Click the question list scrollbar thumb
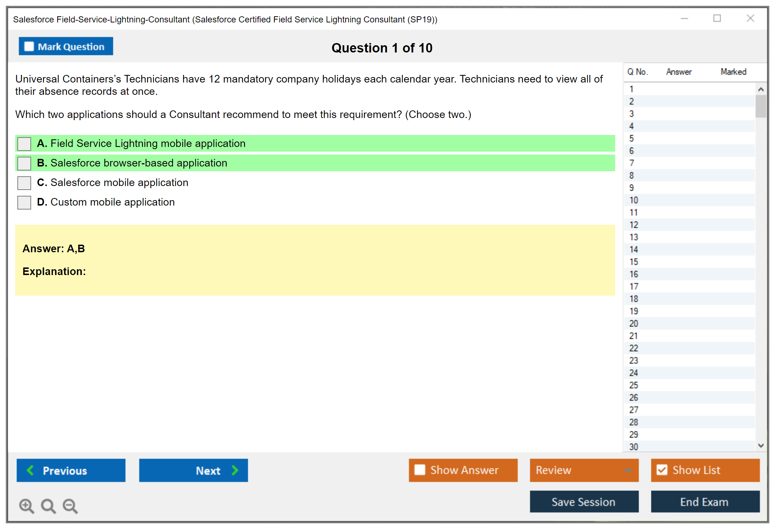Screen dimensions: 778x532 point(761,106)
